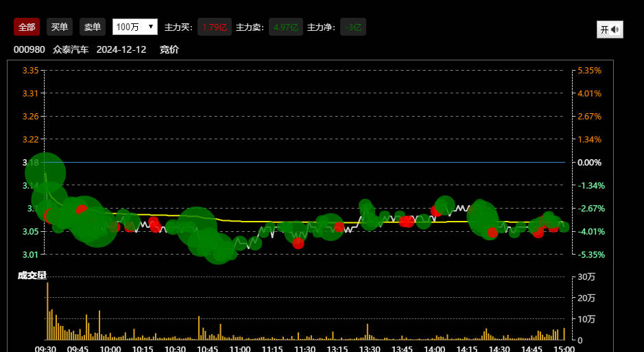The width and height of the screenshot is (644, 352).
Task: Click the stock code 000980
Action: pyautogui.click(x=29, y=50)
